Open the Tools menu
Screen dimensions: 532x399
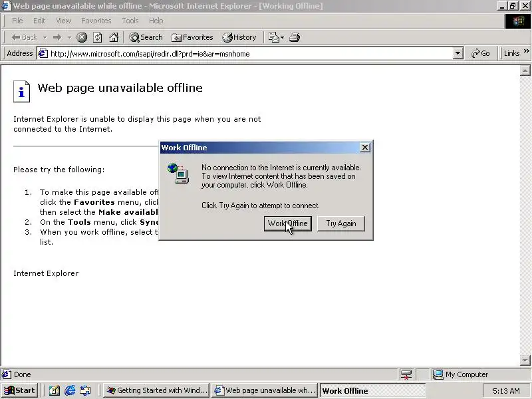pos(130,21)
